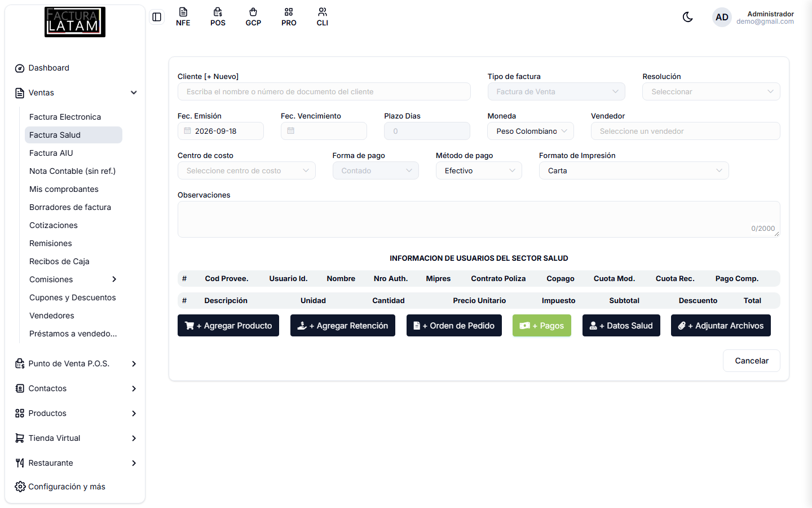Open the Método de pago dropdown
Image resolution: width=812 pixels, height=508 pixels.
point(479,170)
